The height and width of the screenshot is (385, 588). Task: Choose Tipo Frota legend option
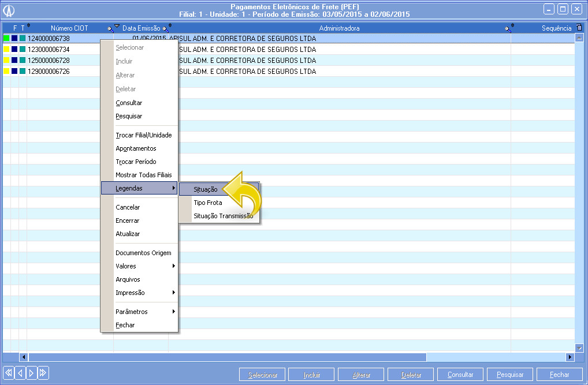coord(208,203)
